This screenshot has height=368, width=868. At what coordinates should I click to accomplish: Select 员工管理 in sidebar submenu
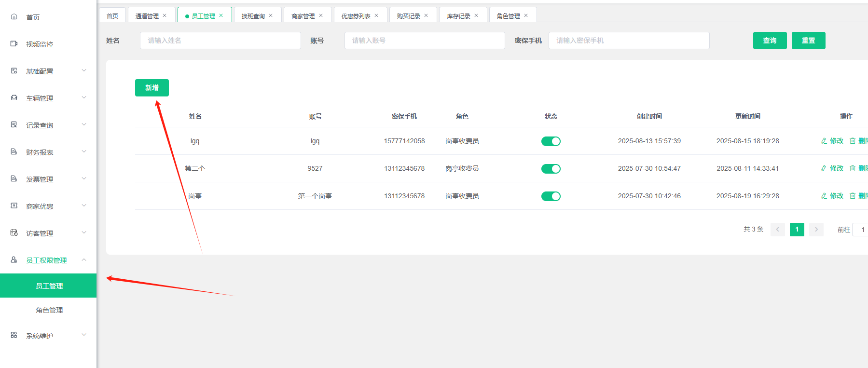48,286
